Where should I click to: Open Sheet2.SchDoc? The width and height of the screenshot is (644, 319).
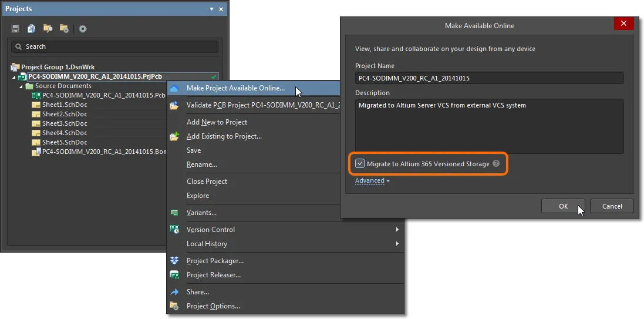pos(65,114)
